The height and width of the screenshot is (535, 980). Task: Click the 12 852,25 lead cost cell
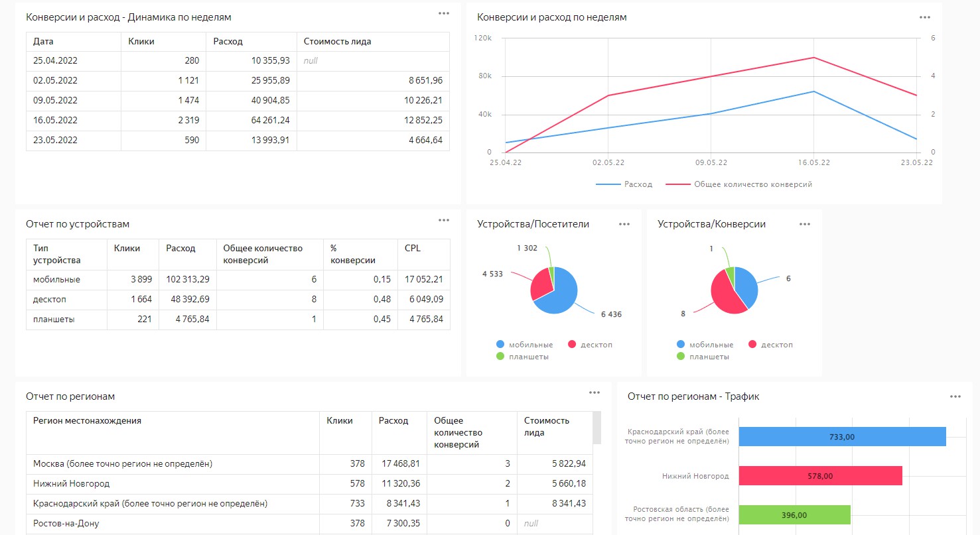[x=373, y=121]
